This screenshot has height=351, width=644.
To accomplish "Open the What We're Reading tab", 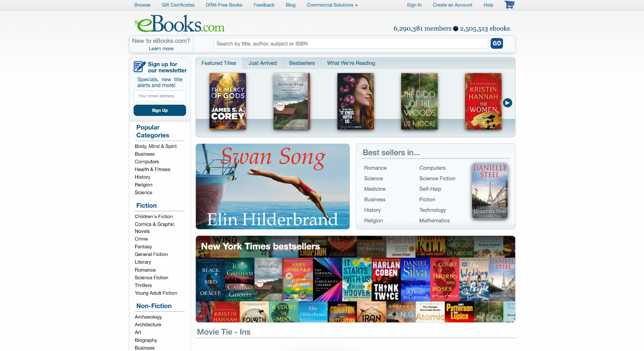I will point(351,63).
